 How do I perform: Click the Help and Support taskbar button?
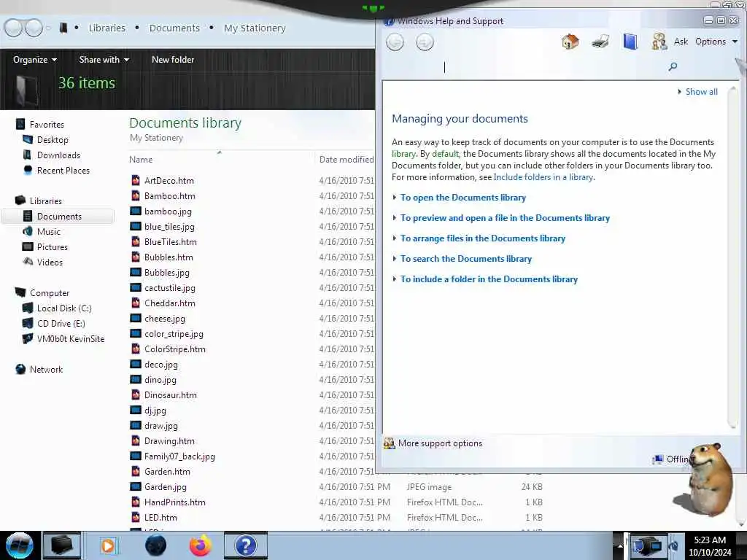[246, 545]
